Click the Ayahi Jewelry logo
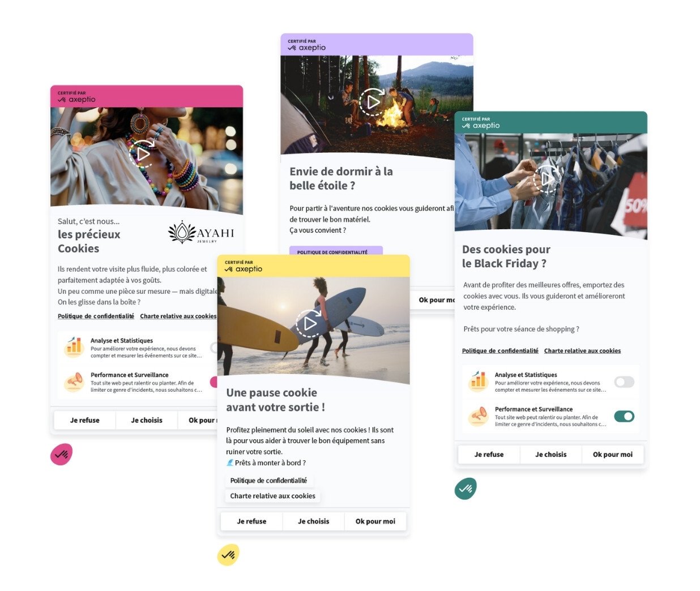 click(x=201, y=233)
